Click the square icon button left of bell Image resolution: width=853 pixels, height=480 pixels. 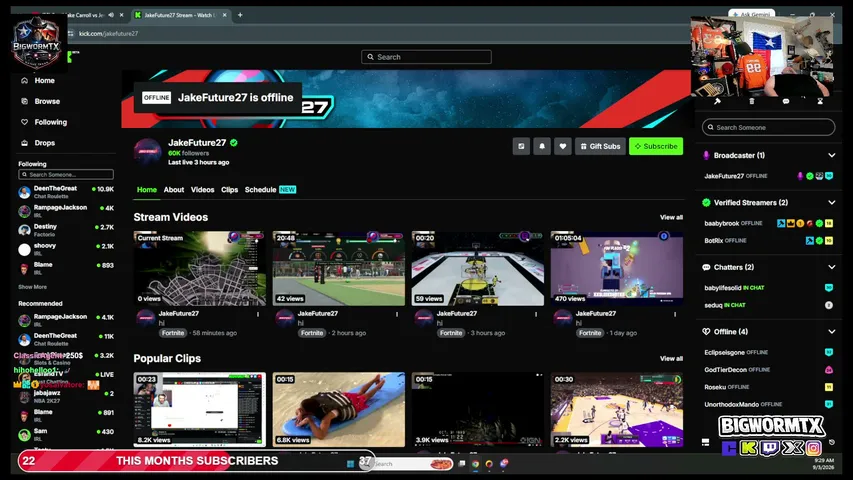click(521, 146)
